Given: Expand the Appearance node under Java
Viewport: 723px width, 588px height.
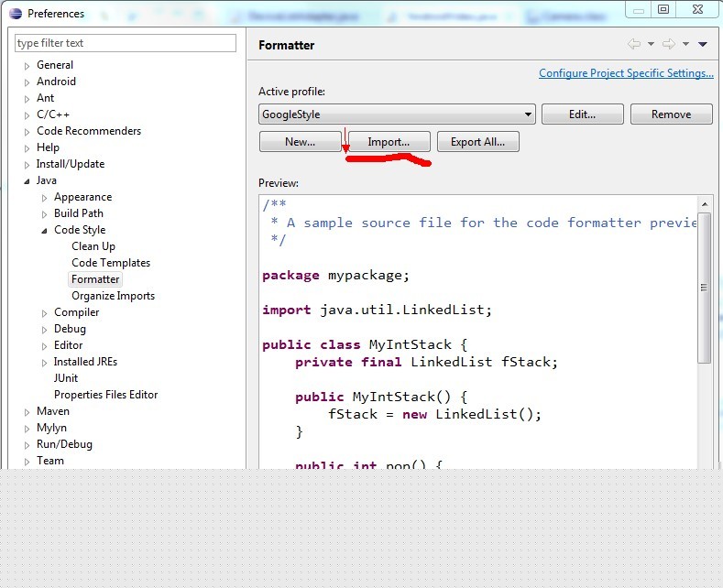Looking at the screenshot, I should coord(44,198).
